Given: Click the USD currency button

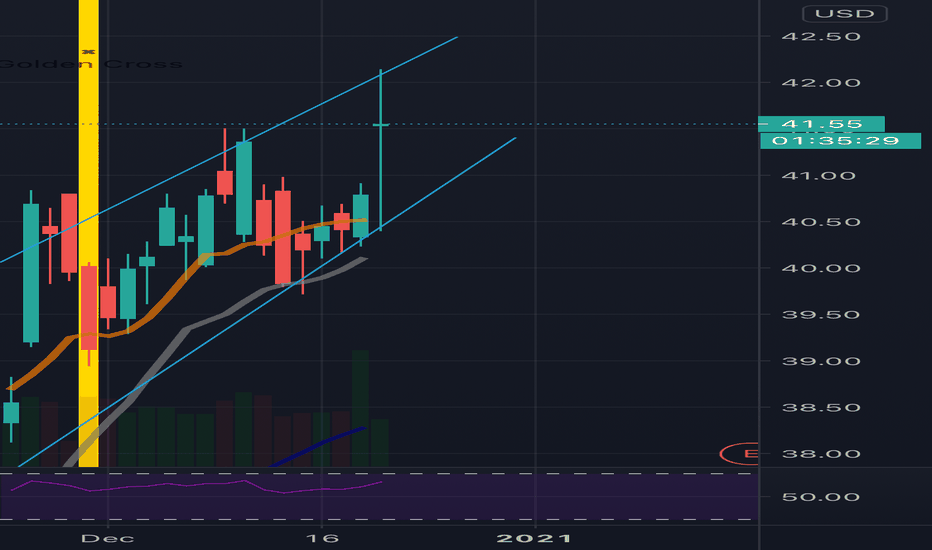Looking at the screenshot, I should [x=844, y=14].
